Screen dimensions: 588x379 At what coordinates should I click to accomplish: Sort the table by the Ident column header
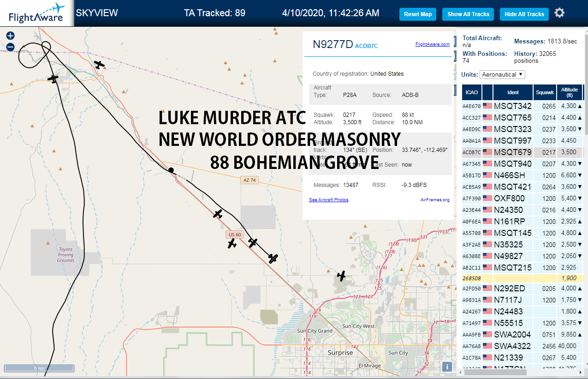(x=513, y=92)
